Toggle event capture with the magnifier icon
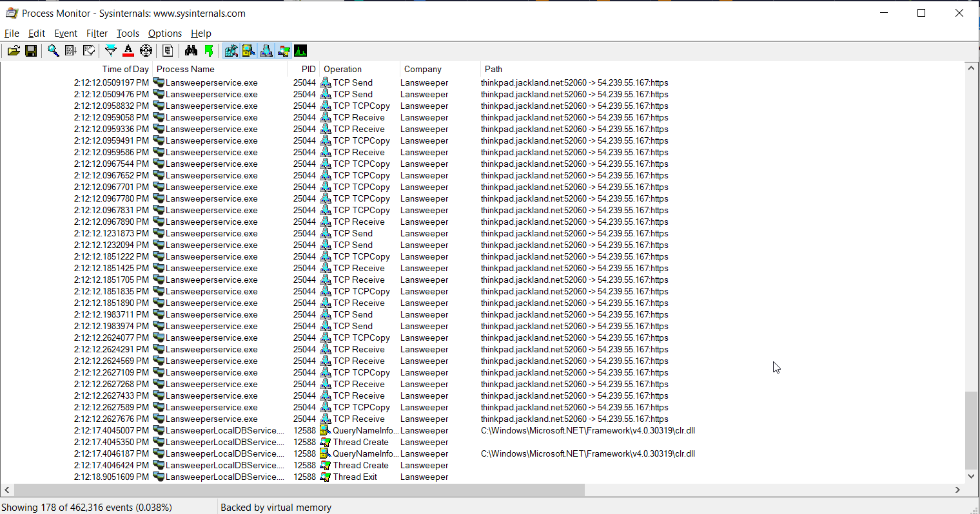Viewport: 980px width, 514px height. point(54,51)
